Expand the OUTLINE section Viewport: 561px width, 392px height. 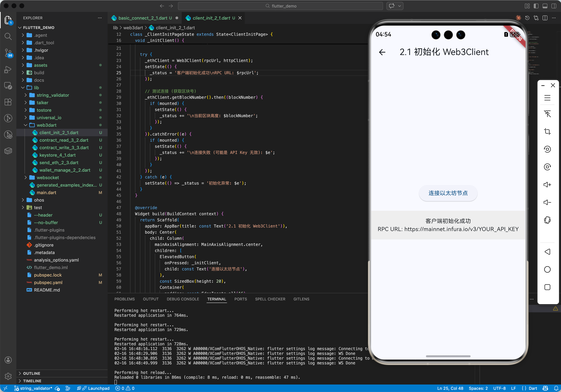(x=32, y=373)
